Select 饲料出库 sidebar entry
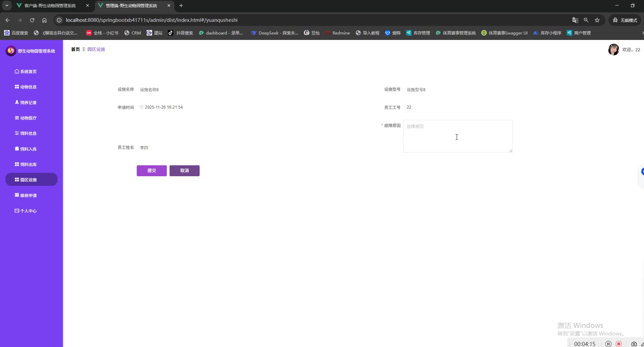The height and width of the screenshot is (347, 644). coord(26,165)
